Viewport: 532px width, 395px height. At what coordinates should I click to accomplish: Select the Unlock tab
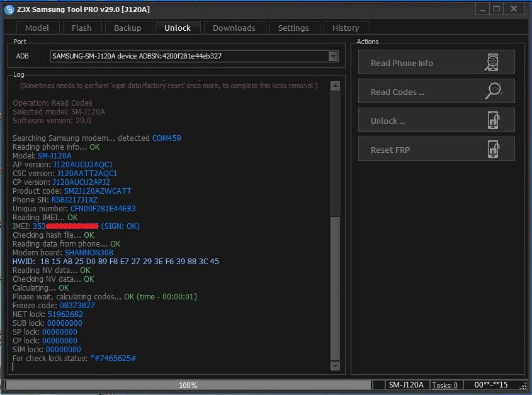178,28
